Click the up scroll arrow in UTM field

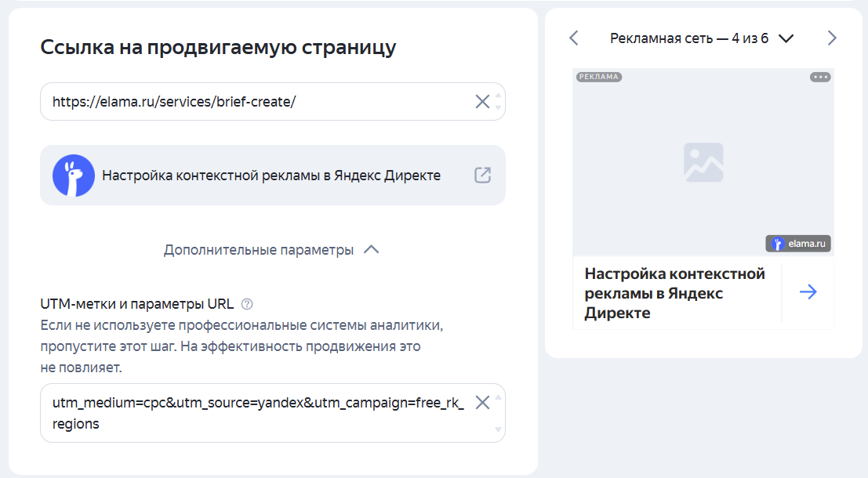498,397
